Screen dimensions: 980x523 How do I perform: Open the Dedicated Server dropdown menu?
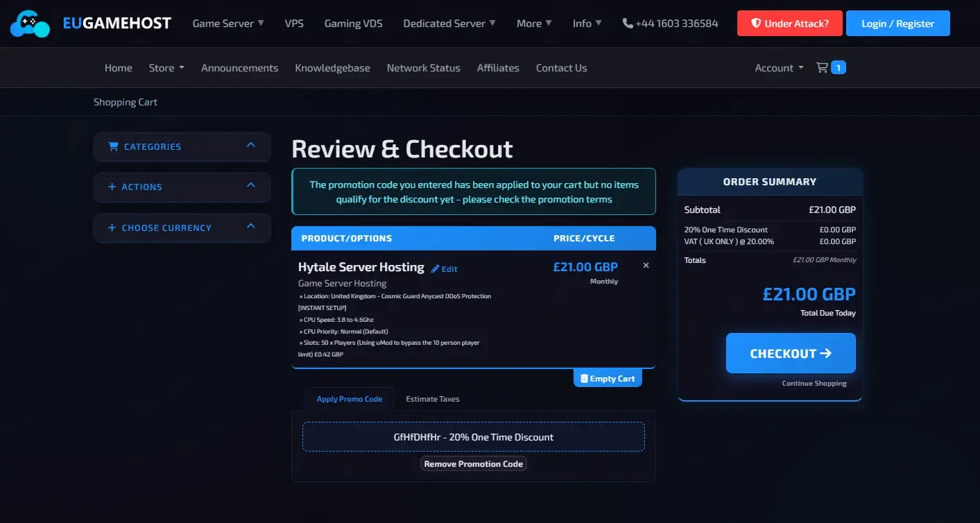point(449,24)
